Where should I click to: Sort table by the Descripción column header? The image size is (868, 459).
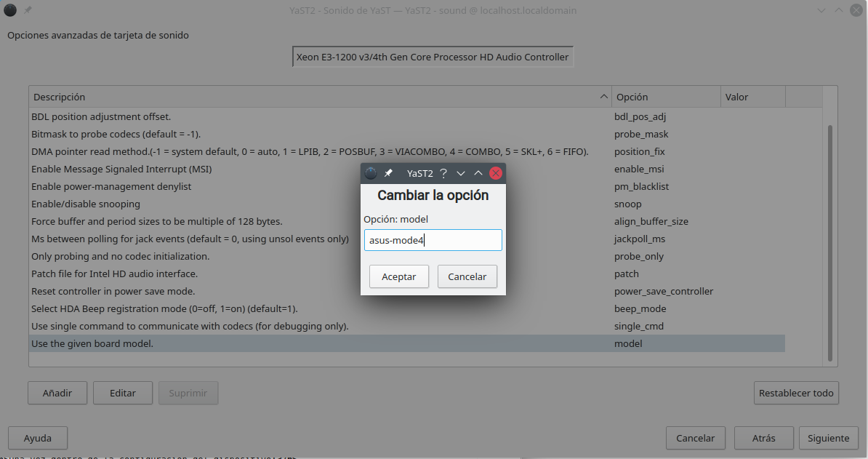tap(320, 97)
